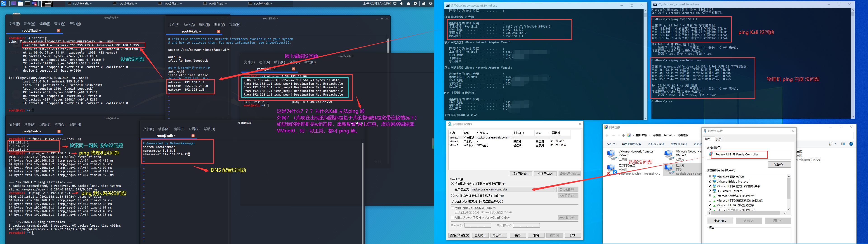Click the help question mark in 网络连接 window

point(851,144)
